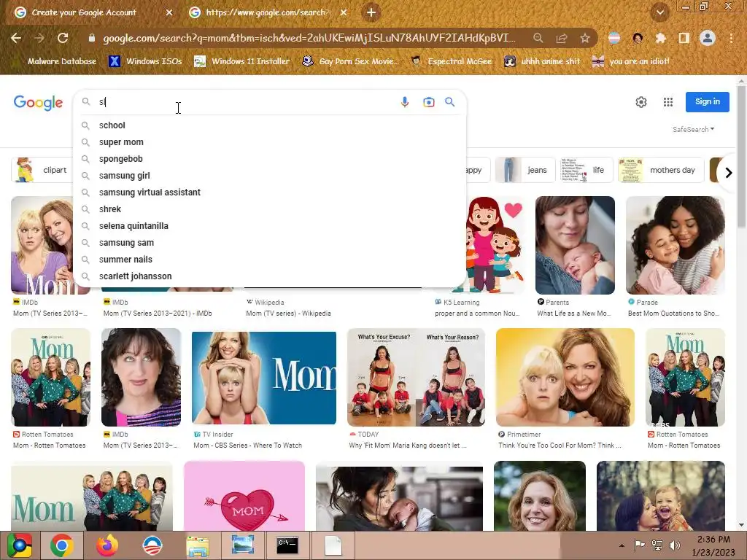Open the TODAY Fit Mom Maria Kang image
Image resolution: width=747 pixels, height=560 pixels.
416,378
